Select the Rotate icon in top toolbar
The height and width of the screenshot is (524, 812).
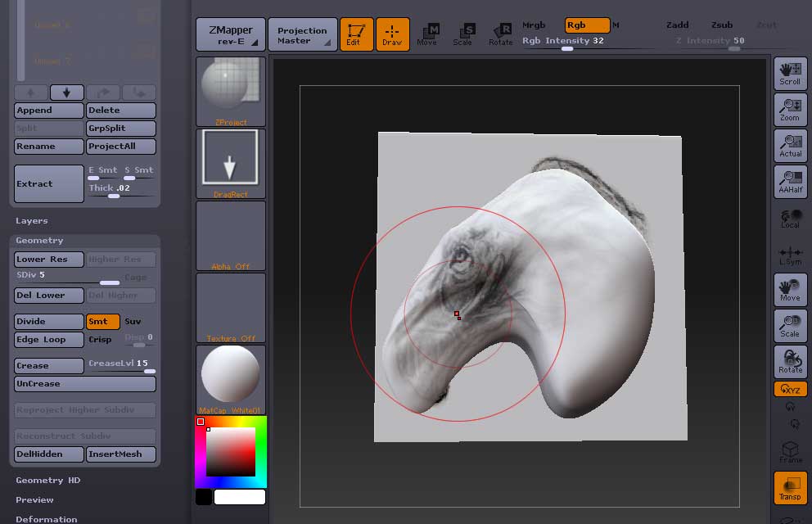click(x=500, y=34)
